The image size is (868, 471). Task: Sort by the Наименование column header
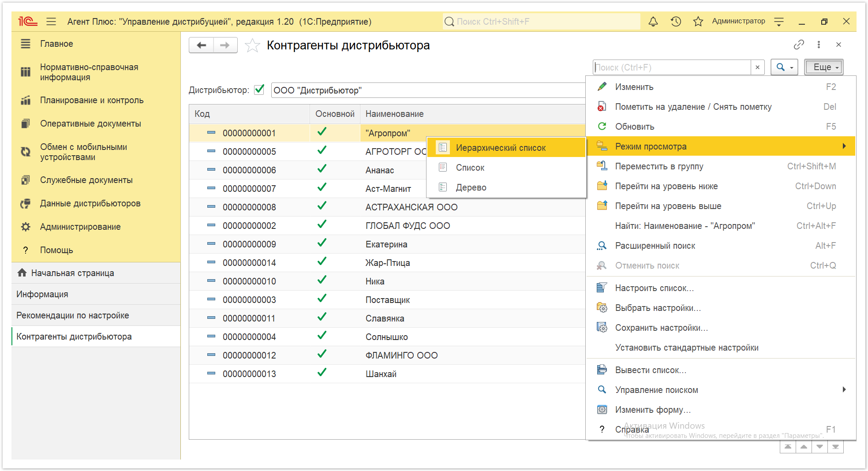(x=473, y=114)
